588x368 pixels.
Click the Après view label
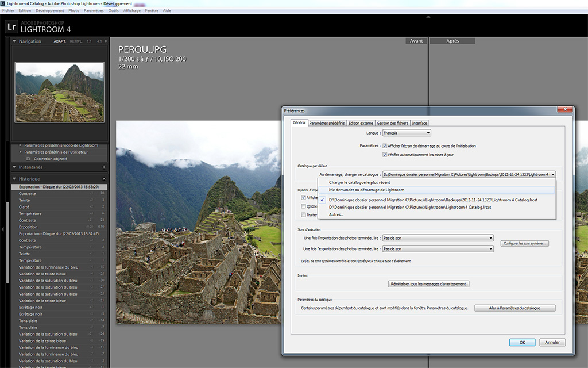[x=452, y=41]
